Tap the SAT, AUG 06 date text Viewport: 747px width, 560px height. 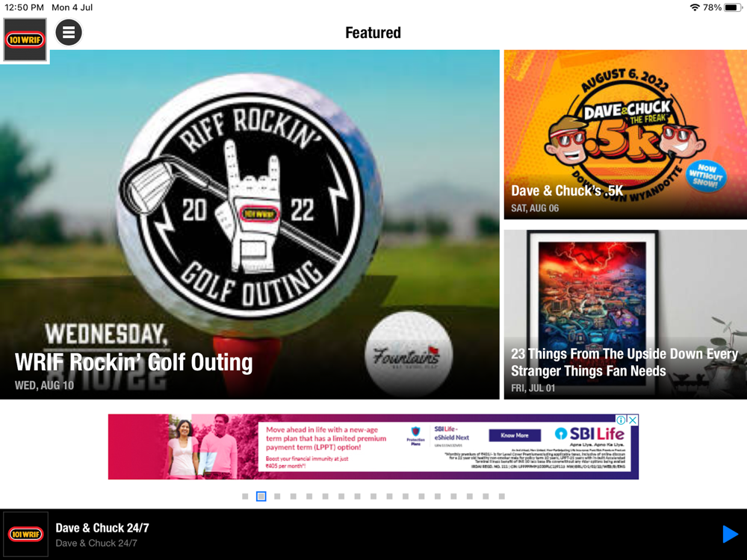pyautogui.click(x=535, y=208)
